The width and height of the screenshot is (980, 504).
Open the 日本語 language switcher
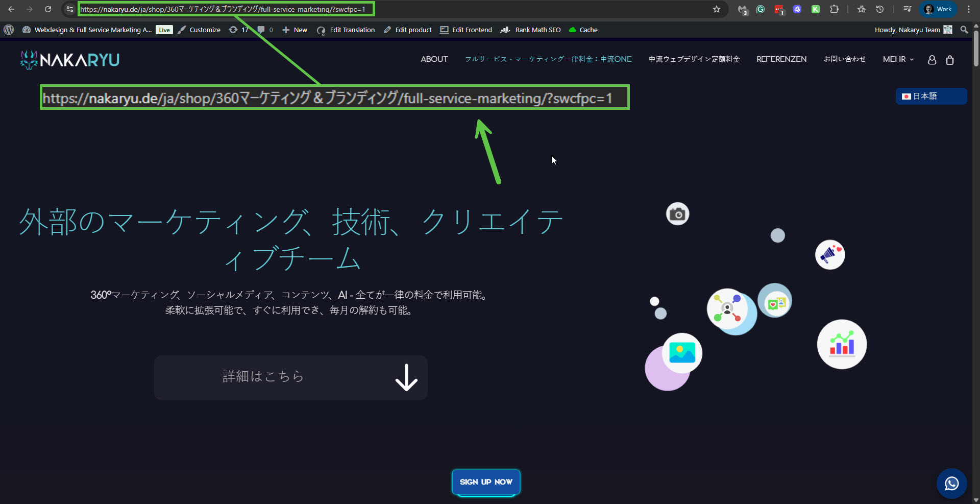(x=931, y=96)
